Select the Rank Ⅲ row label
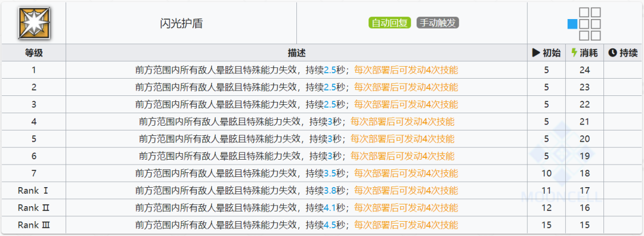Viewport: 644px width, 236px height. tap(33, 225)
